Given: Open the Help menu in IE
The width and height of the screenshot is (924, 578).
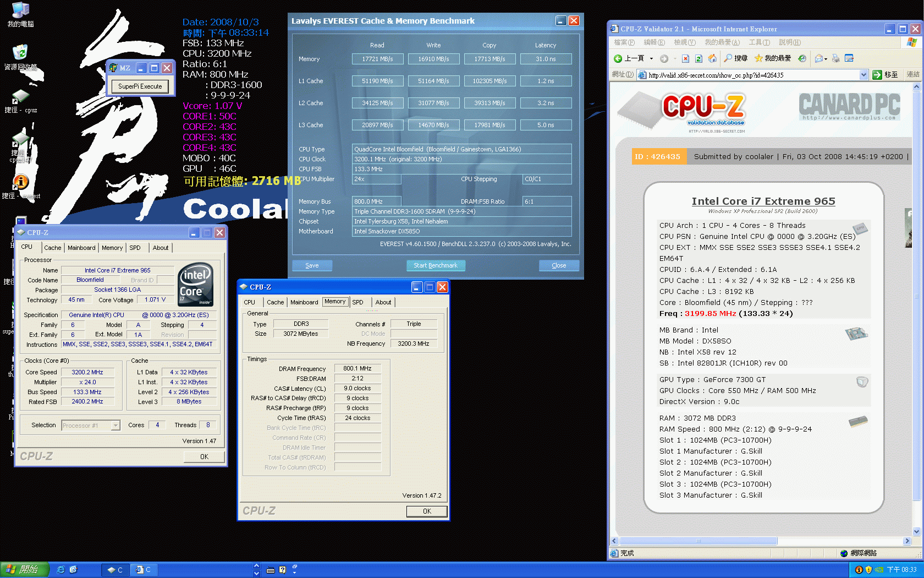Looking at the screenshot, I should coord(789,42).
